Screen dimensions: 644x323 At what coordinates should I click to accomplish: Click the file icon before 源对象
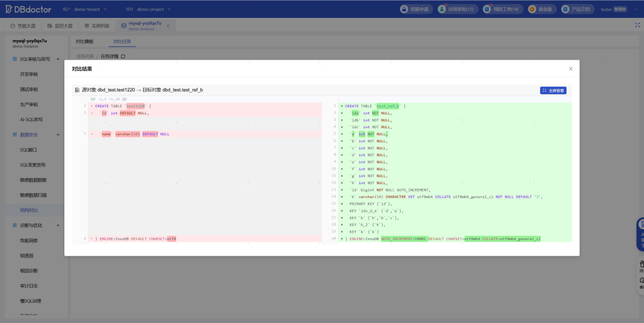click(x=77, y=90)
